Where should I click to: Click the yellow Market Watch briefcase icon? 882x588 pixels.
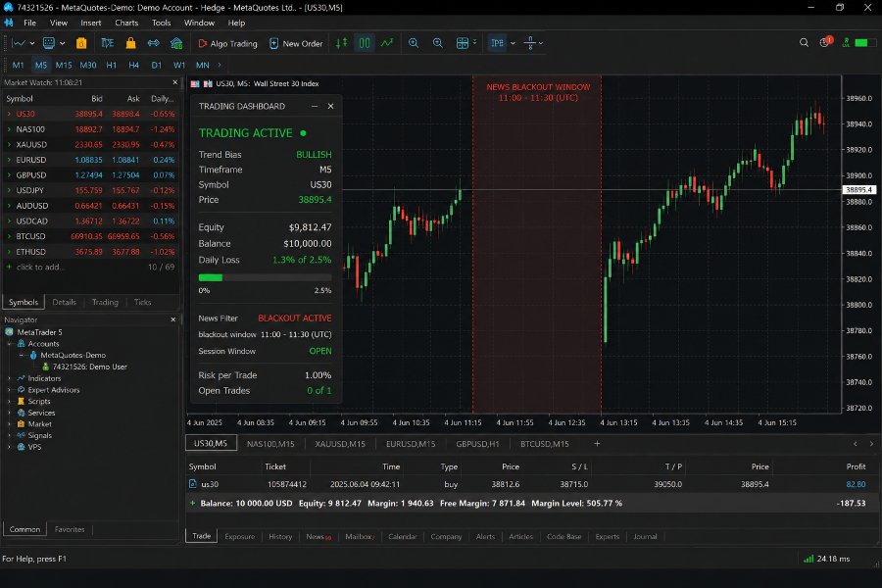click(81, 43)
